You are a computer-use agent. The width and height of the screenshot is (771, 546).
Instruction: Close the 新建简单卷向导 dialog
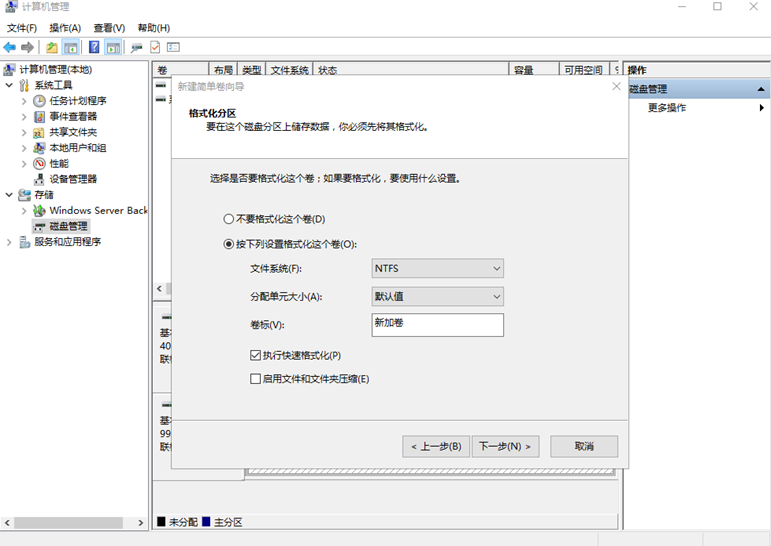point(616,87)
